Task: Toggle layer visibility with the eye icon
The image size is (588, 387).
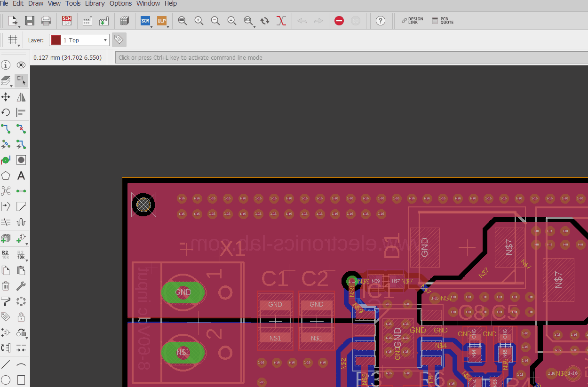Action: [x=21, y=65]
